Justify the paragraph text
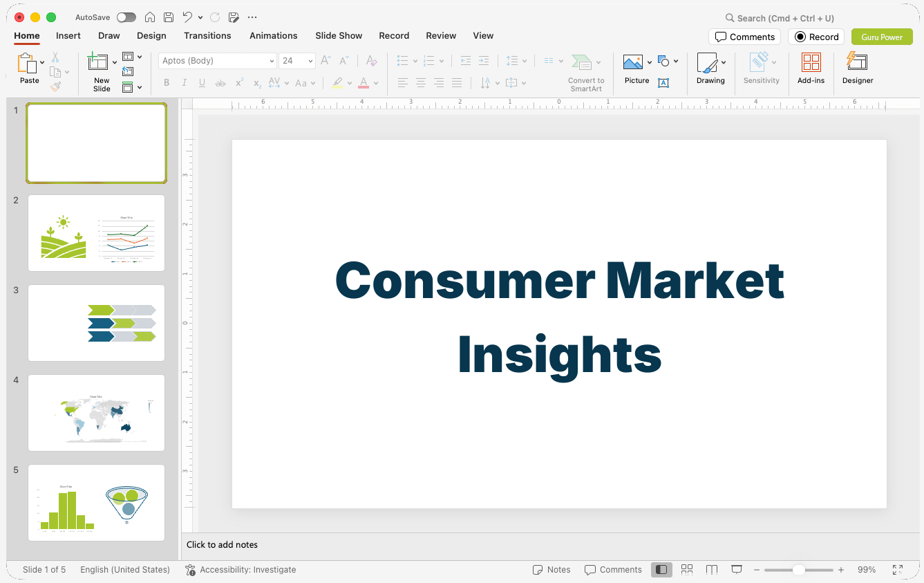Image resolution: width=924 pixels, height=583 pixels. pyautogui.click(x=457, y=83)
